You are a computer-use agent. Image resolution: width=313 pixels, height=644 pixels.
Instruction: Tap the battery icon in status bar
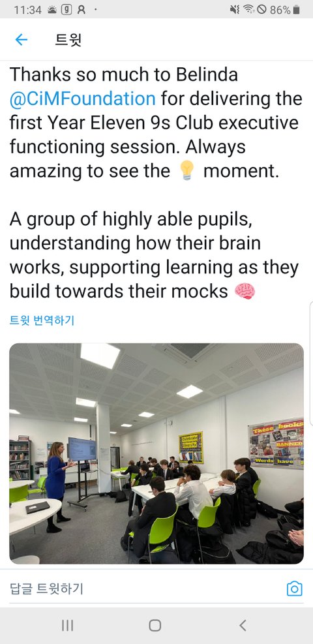pyautogui.click(x=296, y=10)
